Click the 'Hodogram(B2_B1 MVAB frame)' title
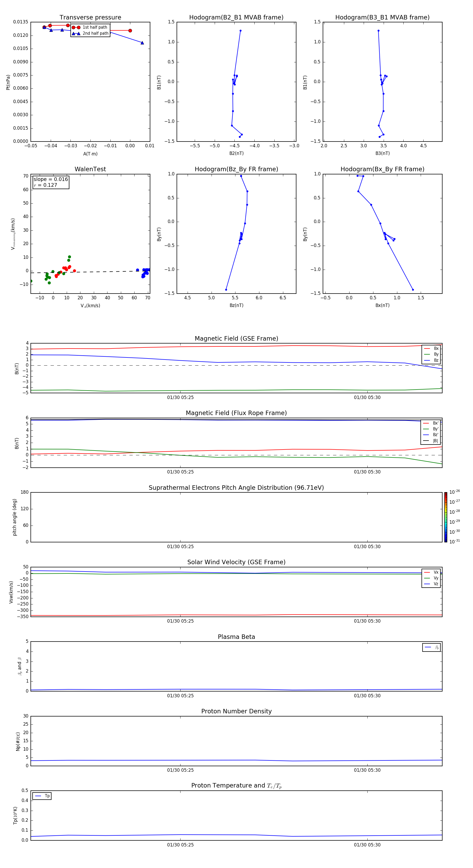 236,18
